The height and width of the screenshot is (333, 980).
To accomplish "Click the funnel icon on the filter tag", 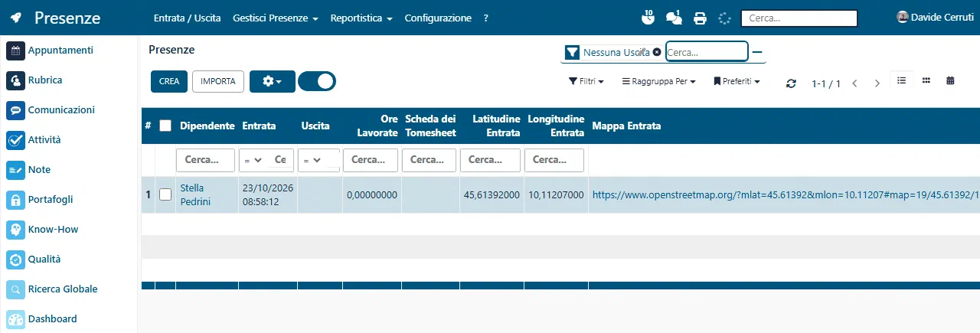I will pyautogui.click(x=572, y=52).
